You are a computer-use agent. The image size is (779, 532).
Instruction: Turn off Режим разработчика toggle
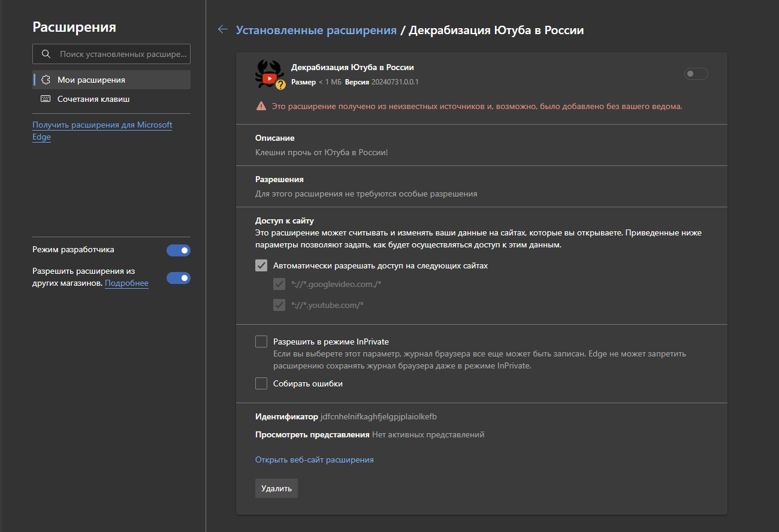[x=179, y=250]
